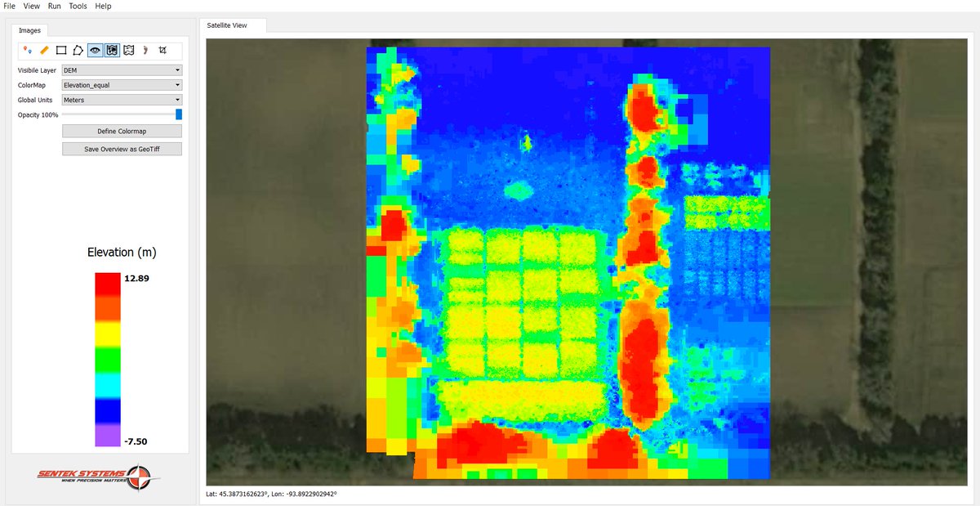Toggle the hook-shaped tool in the toolbar
Image resolution: width=980 pixels, height=506 pixels.
[145, 50]
